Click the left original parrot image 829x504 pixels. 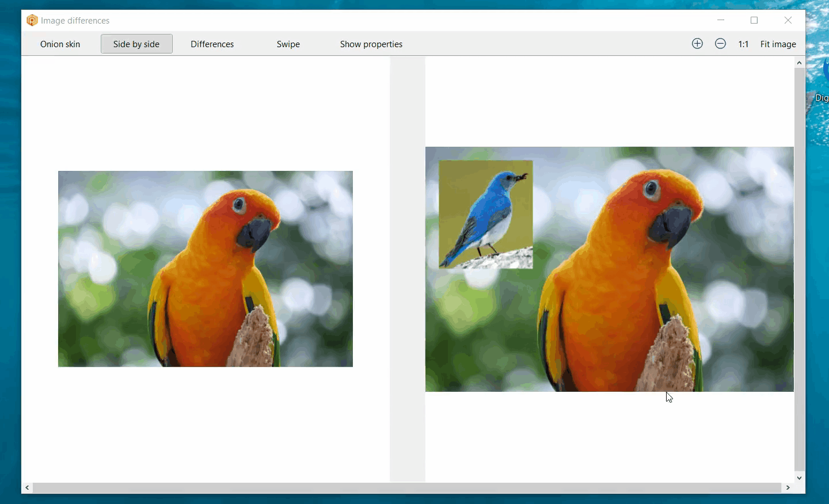(205, 269)
